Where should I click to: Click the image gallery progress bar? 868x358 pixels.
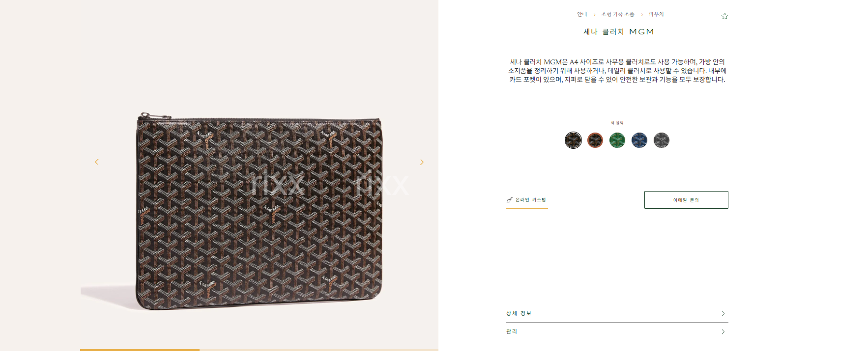click(x=259, y=350)
